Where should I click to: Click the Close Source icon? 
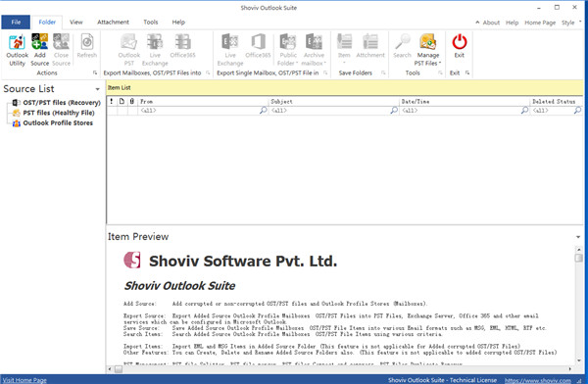pos(61,41)
